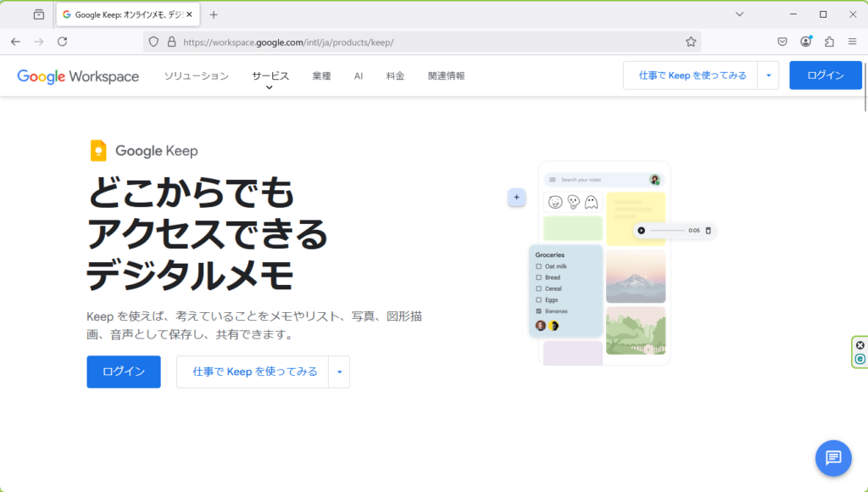The width and height of the screenshot is (868, 492).
Task: Open dropdown arrow beside header 仕事で Keep を使ってみる
Action: click(768, 75)
